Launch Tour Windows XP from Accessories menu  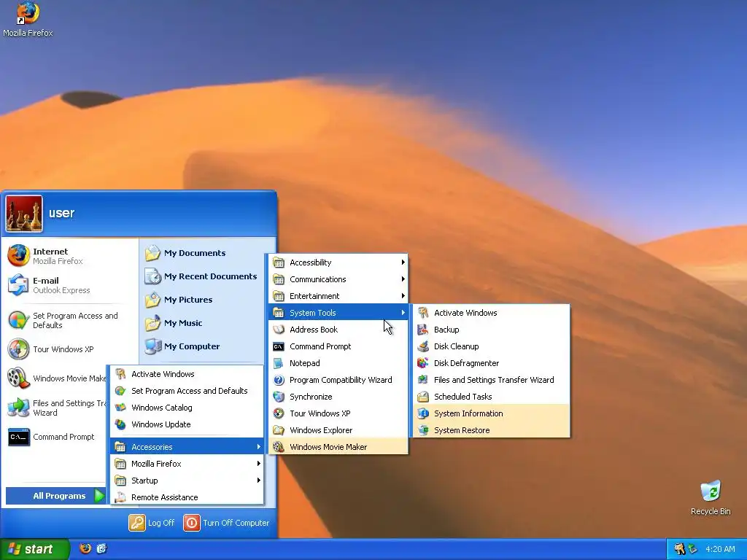[x=338, y=413]
